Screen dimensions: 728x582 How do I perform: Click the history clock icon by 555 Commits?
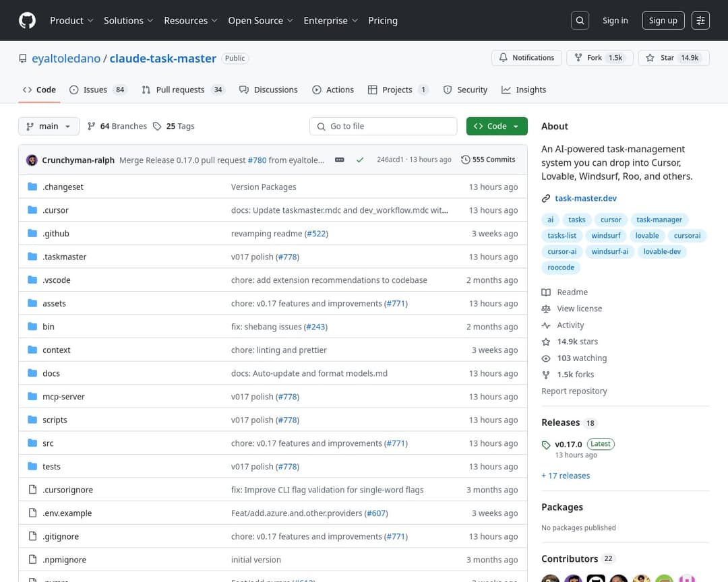point(465,160)
